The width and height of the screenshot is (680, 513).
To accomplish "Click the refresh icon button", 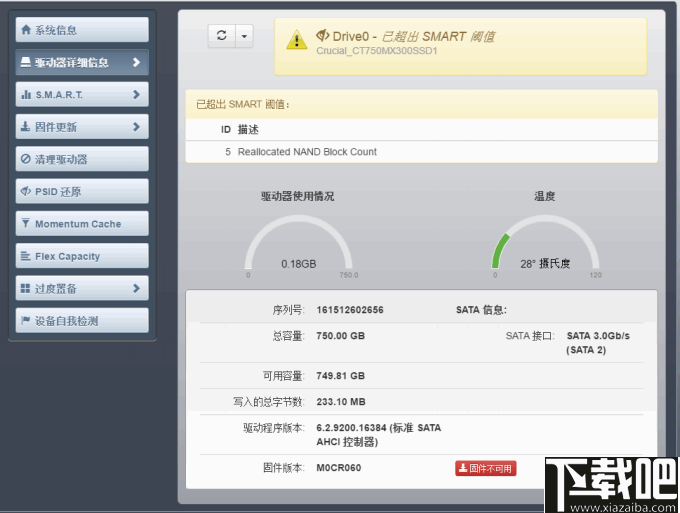I will coord(222,36).
